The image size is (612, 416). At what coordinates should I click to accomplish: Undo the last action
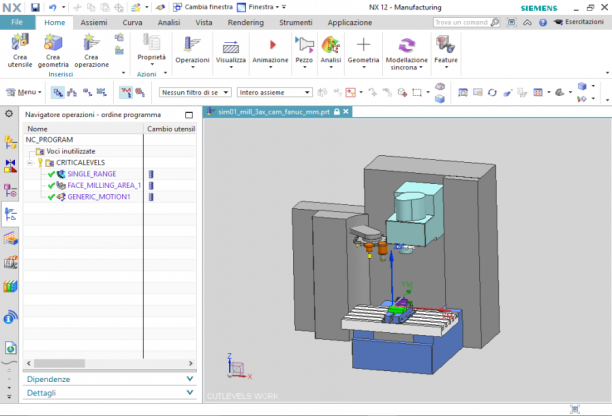(x=53, y=7)
